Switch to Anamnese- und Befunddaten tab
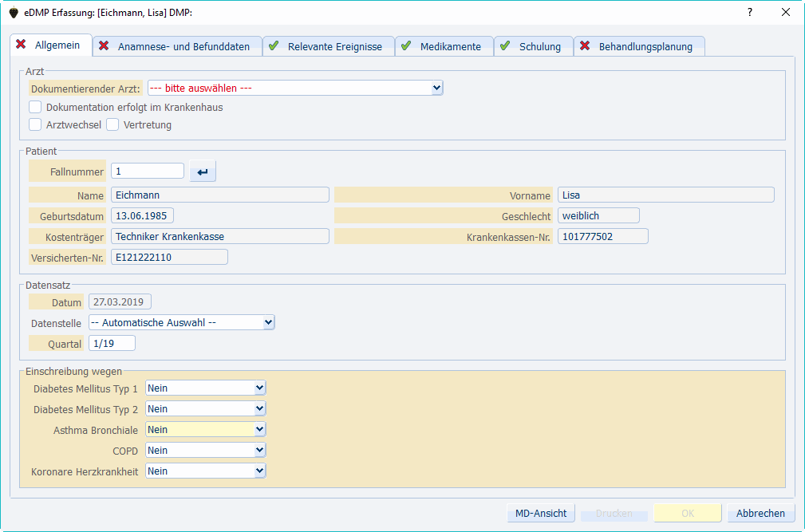This screenshot has width=805, height=532. coord(178,46)
